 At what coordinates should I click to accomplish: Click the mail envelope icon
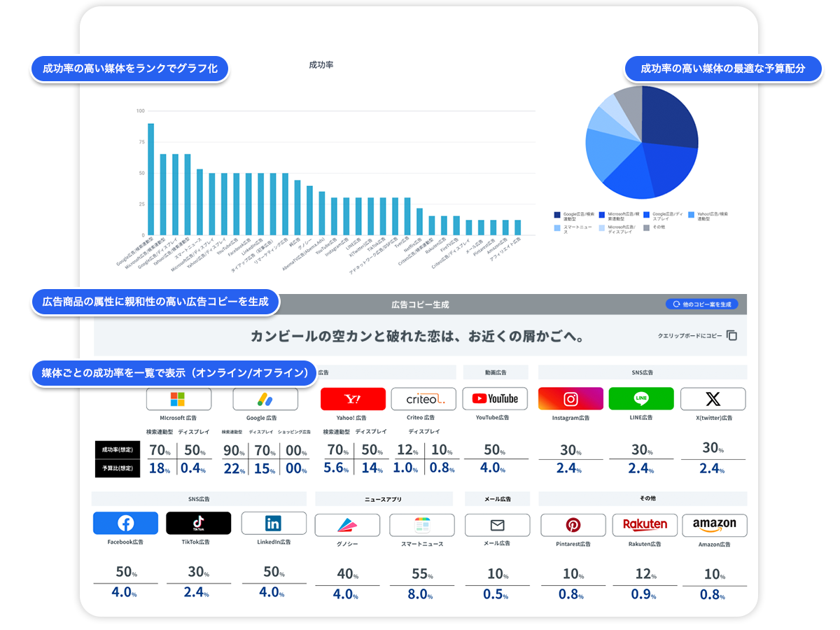[497, 525]
